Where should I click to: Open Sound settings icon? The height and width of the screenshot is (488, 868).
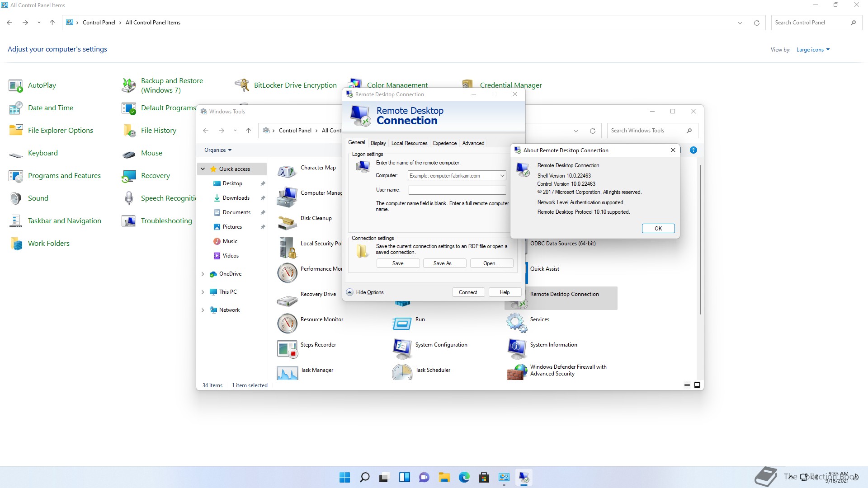pyautogui.click(x=16, y=198)
